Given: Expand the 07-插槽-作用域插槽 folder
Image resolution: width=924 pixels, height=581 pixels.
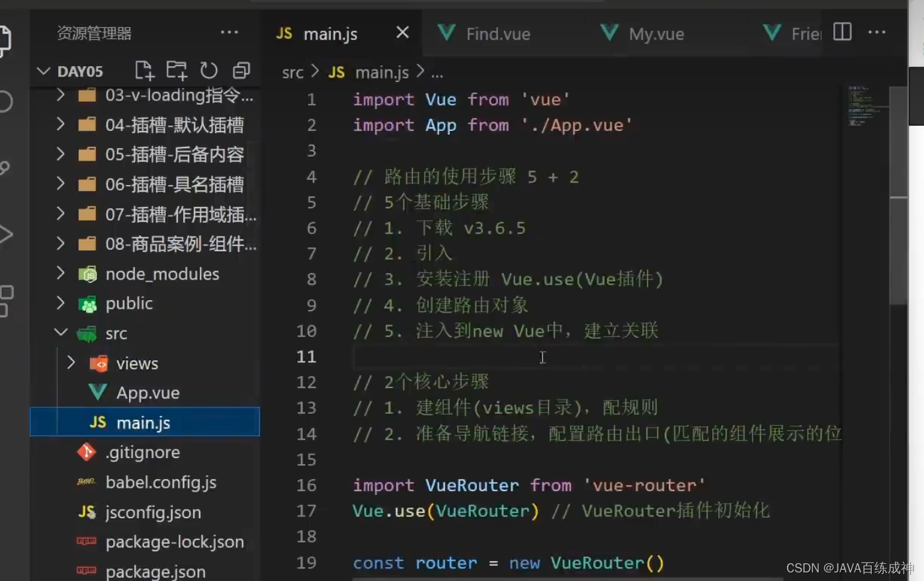Looking at the screenshot, I should (x=60, y=213).
